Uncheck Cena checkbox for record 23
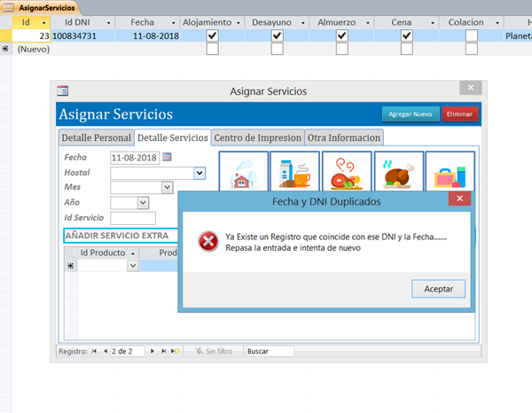Viewport: 532px width, 413px height. [x=407, y=35]
